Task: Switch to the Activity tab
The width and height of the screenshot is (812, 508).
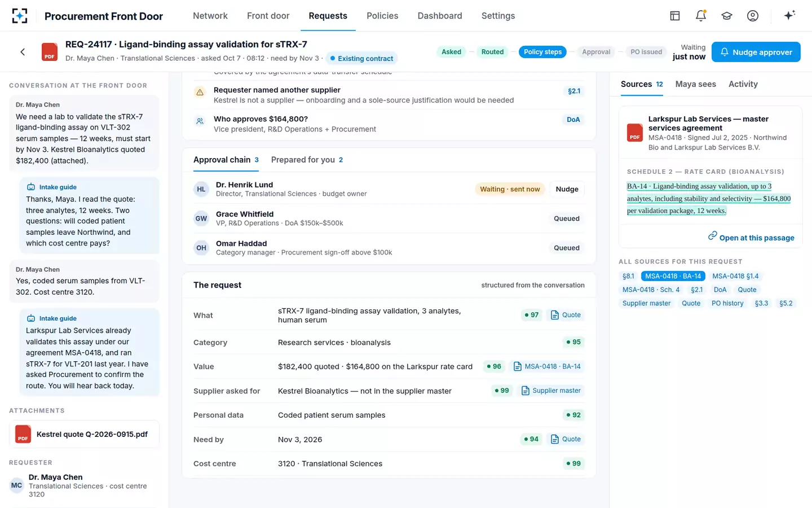Action: [743, 84]
